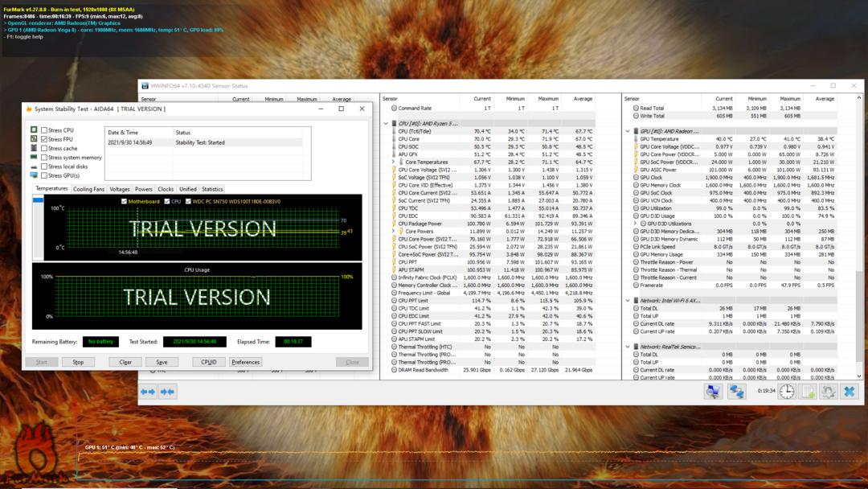Click the HWiNFO shrink columns arrows icon
The image size is (868, 489).
(167, 392)
